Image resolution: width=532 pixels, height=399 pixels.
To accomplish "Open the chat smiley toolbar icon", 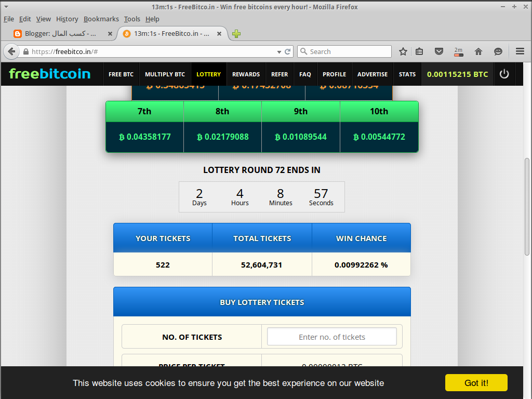I will pos(498,51).
